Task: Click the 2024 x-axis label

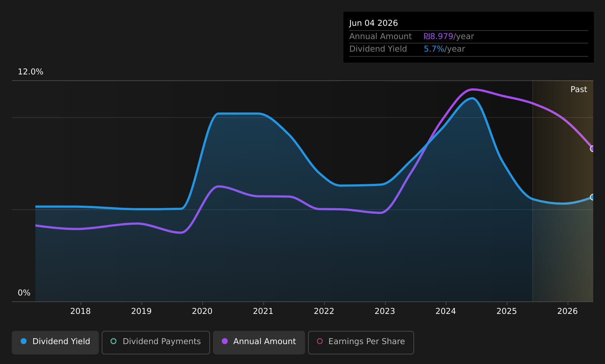Action: [446, 311]
